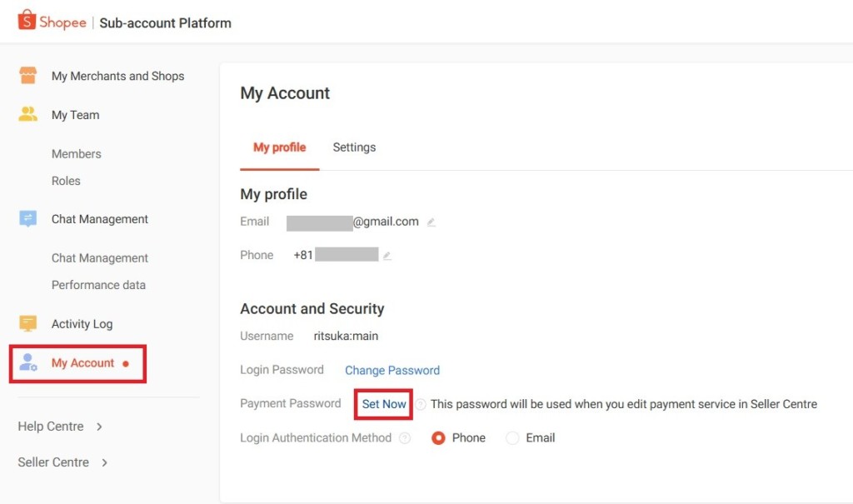The height and width of the screenshot is (504, 853).
Task: Open the My profile tab
Action: coord(279,147)
